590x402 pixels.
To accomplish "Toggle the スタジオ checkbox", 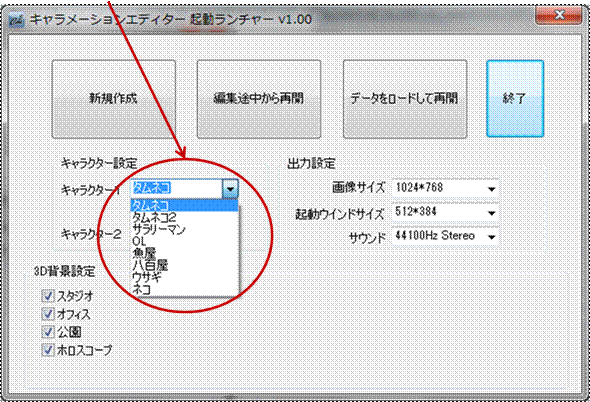I will point(48,296).
